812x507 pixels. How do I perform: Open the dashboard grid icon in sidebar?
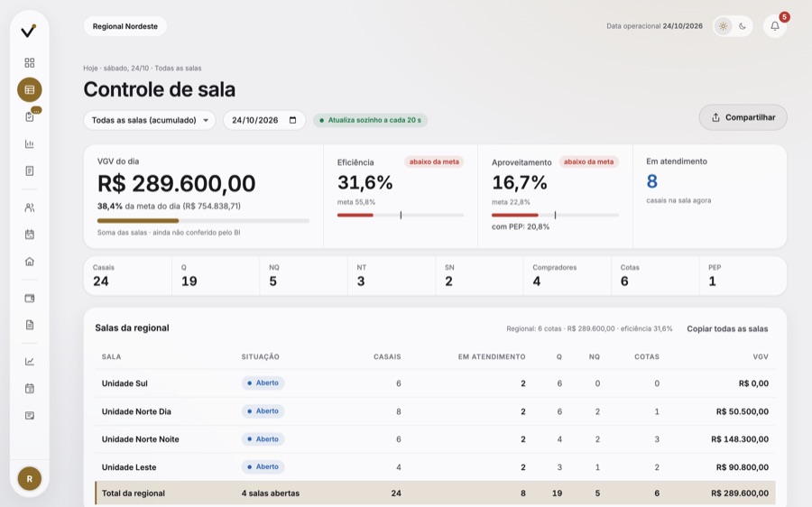30,62
